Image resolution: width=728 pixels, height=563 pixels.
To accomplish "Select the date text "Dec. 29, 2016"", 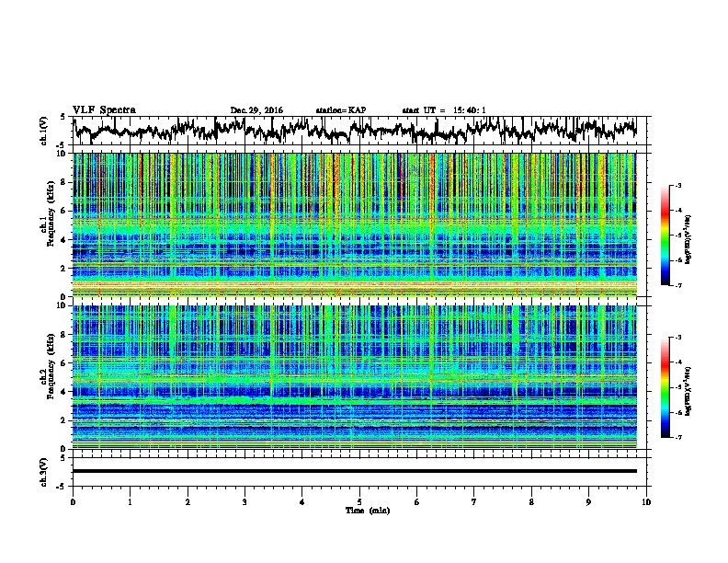I will pos(256,110).
